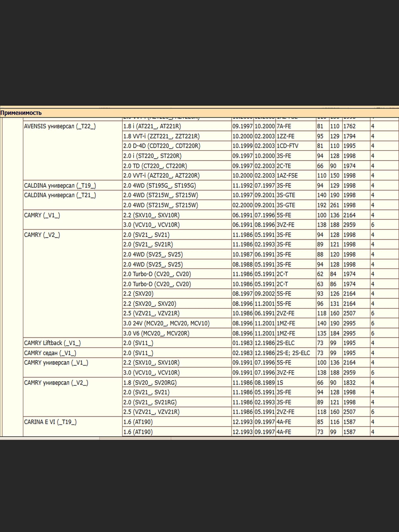Screen dimensions: 399x532
Task: Click the 1.8 i (AT221_, AT221R) modification
Action: tap(152, 127)
